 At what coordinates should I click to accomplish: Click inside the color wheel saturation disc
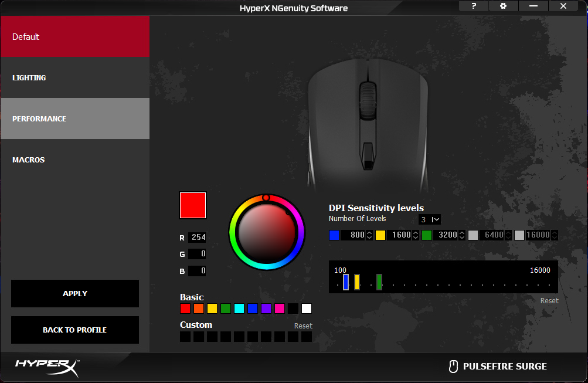pyautogui.click(x=267, y=233)
